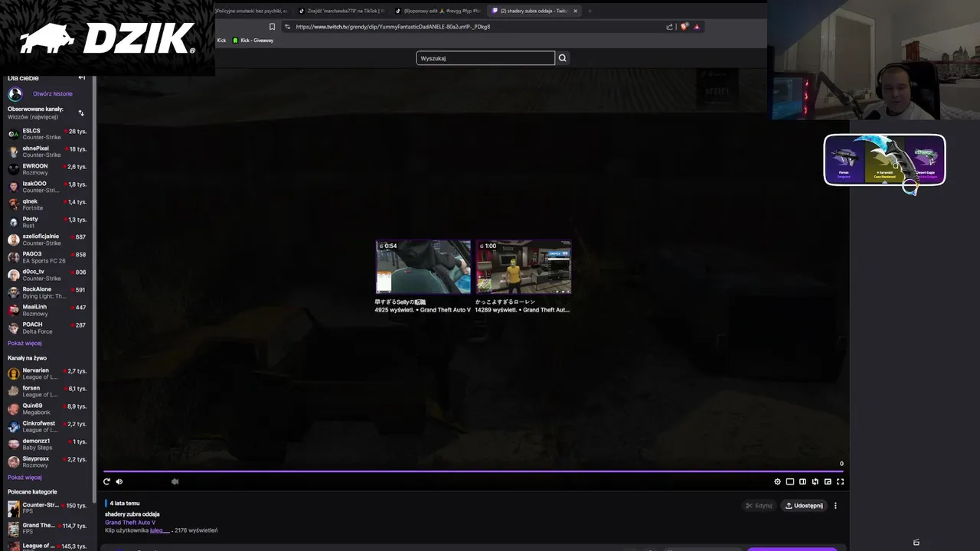Click the browser address bar URL
The height and width of the screenshot is (551, 980).
click(393, 27)
